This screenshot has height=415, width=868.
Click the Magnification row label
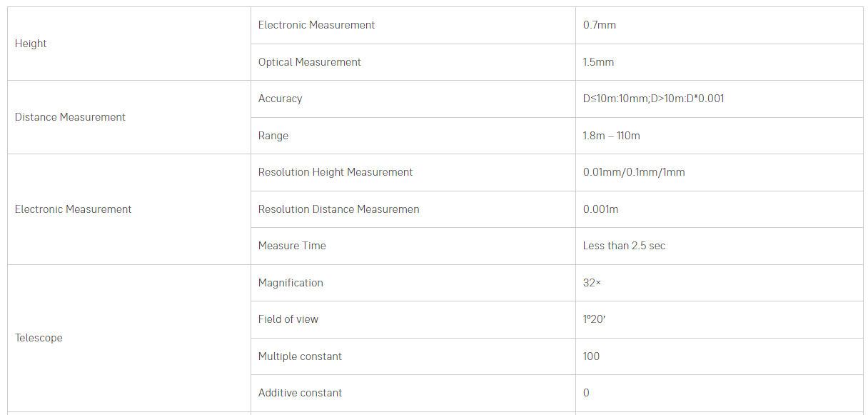pyautogui.click(x=291, y=283)
